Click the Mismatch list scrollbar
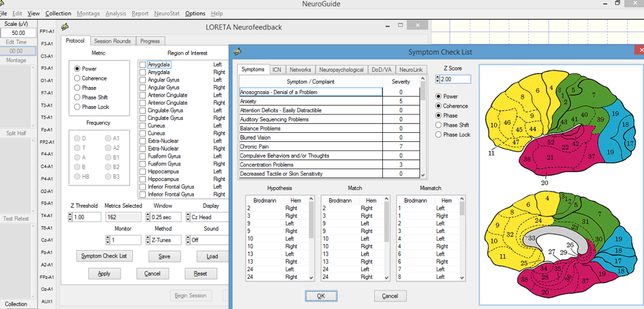Screen dimensions: 644x309 [462, 238]
